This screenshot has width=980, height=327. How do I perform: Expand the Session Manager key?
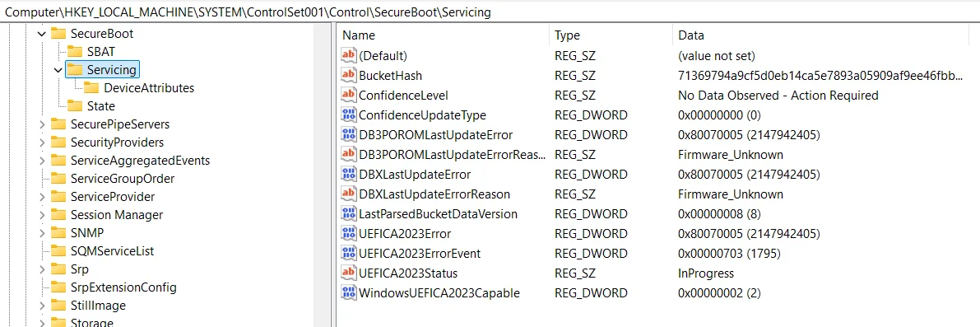tap(42, 215)
